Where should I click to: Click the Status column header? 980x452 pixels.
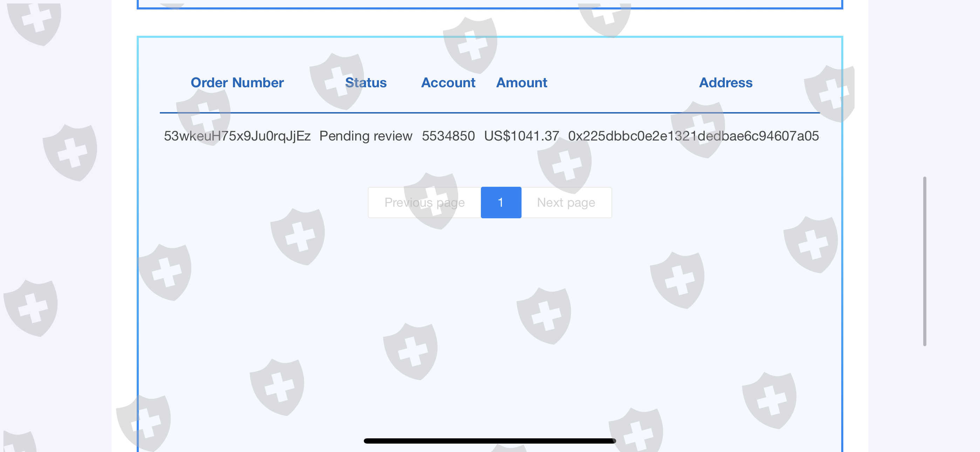click(x=366, y=83)
